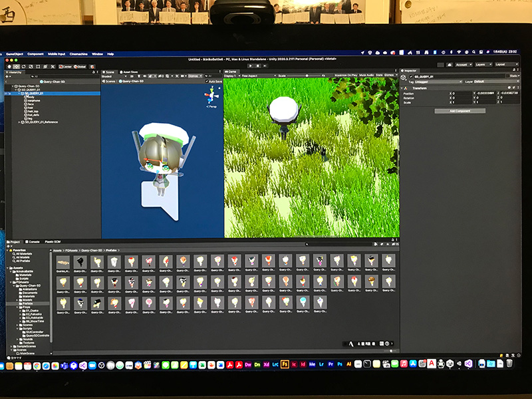Open Unity Hub icon in the Dock
The image size is (532, 399).
[x=450, y=364]
